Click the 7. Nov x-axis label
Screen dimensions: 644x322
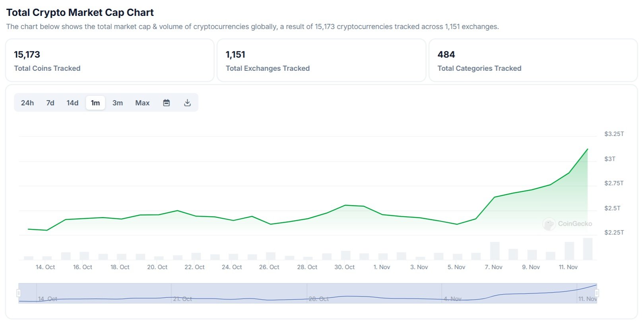tap(494, 267)
